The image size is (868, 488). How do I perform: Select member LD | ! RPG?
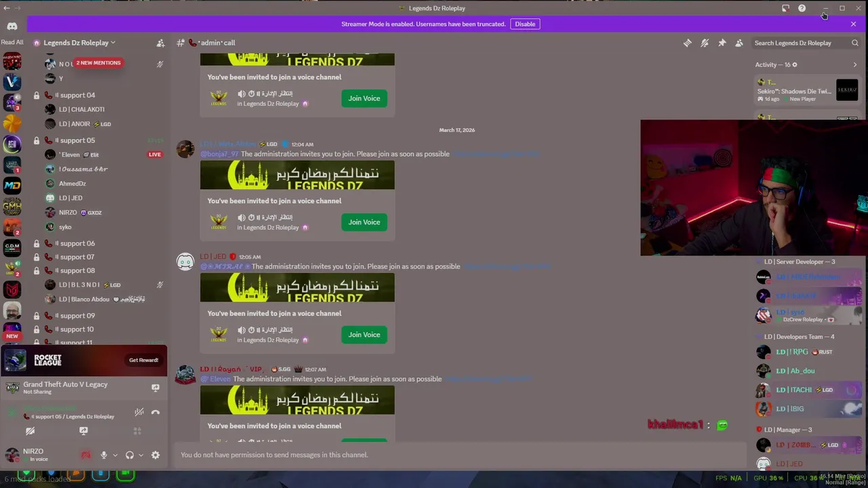[x=807, y=352]
